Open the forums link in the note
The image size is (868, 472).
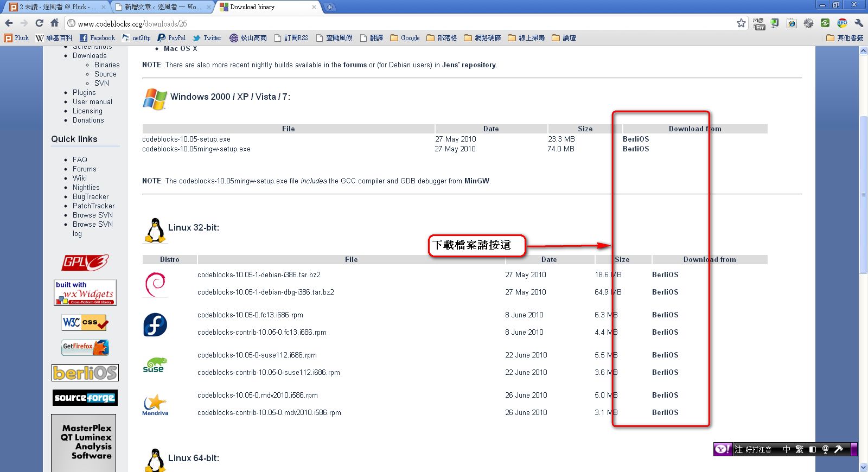(x=355, y=65)
